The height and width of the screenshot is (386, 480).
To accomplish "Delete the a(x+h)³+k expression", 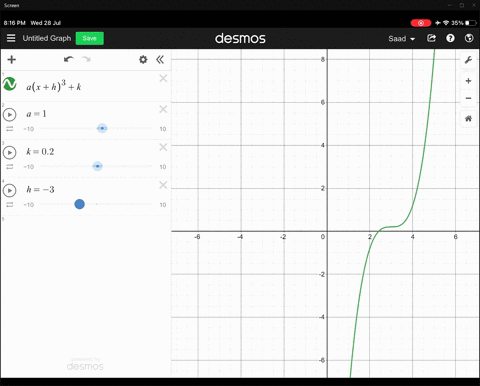I will click(163, 78).
